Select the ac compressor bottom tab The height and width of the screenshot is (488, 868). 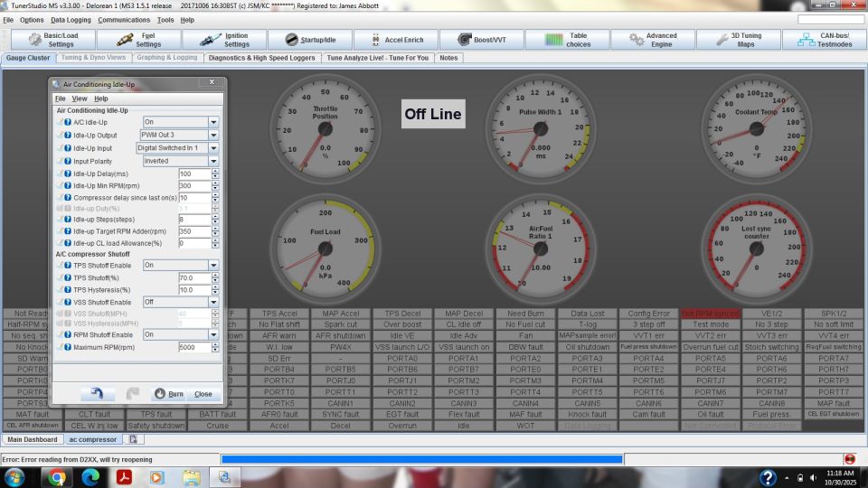point(93,439)
